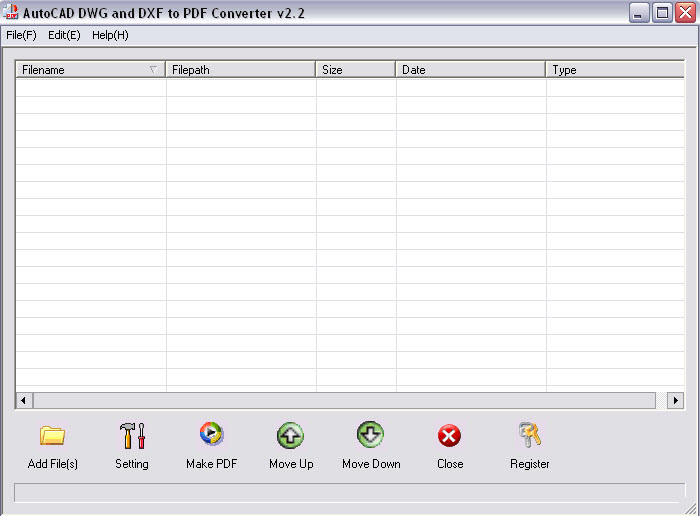The image size is (700, 516).
Task: Click the red Close X icon
Action: 450,435
